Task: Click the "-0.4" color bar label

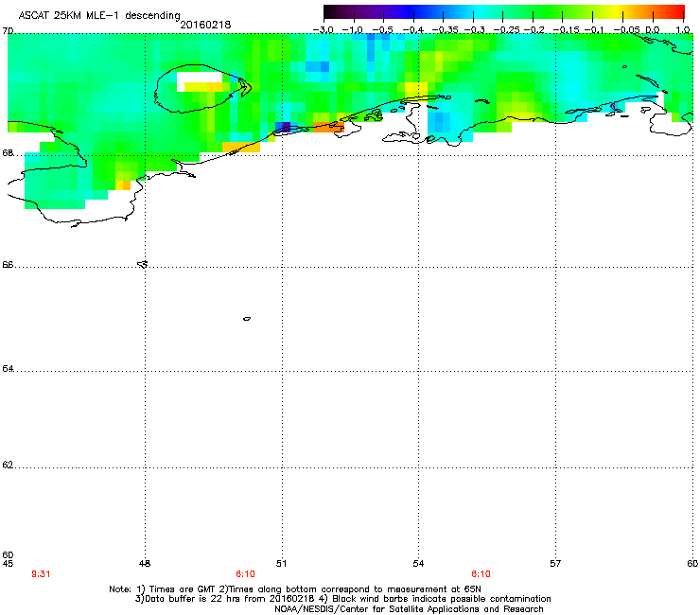Action: point(412,30)
